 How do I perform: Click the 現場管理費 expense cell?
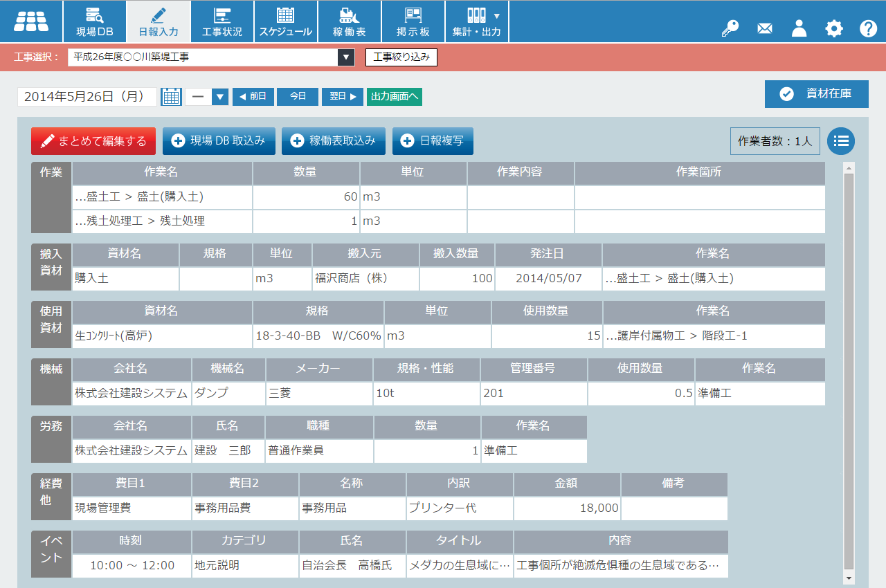click(x=132, y=508)
